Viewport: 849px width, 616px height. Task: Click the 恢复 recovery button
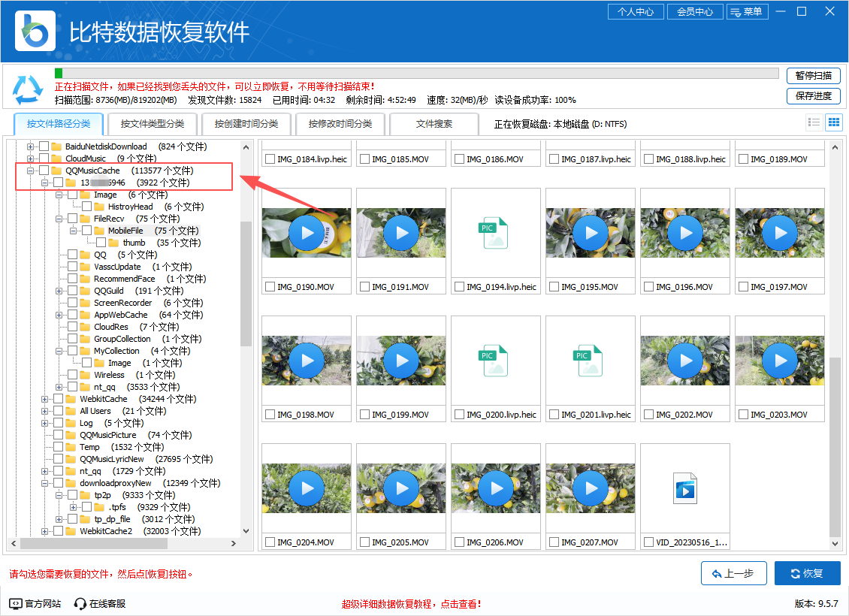(x=807, y=573)
